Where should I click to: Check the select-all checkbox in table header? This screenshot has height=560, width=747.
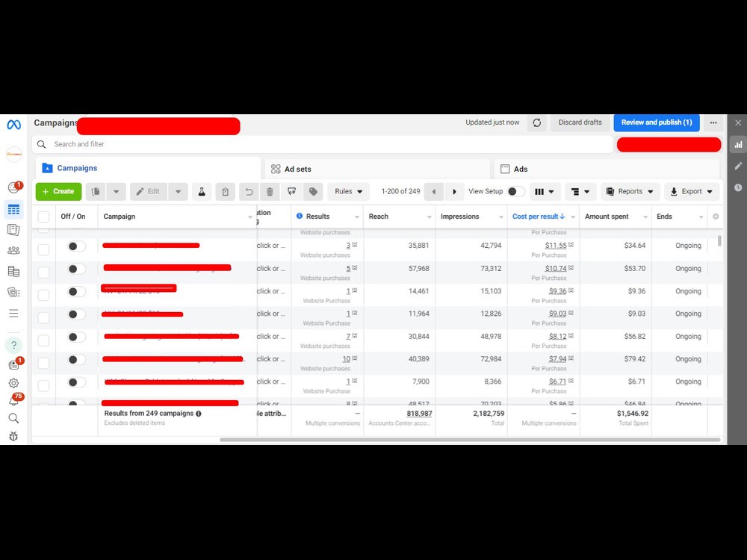43,217
